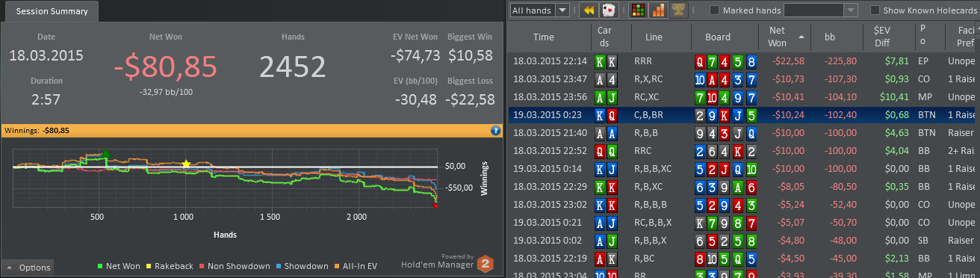Viewport: 980px width, 278px height.
Task: Click the $10,41 EV Diff cell
Action: (x=894, y=97)
